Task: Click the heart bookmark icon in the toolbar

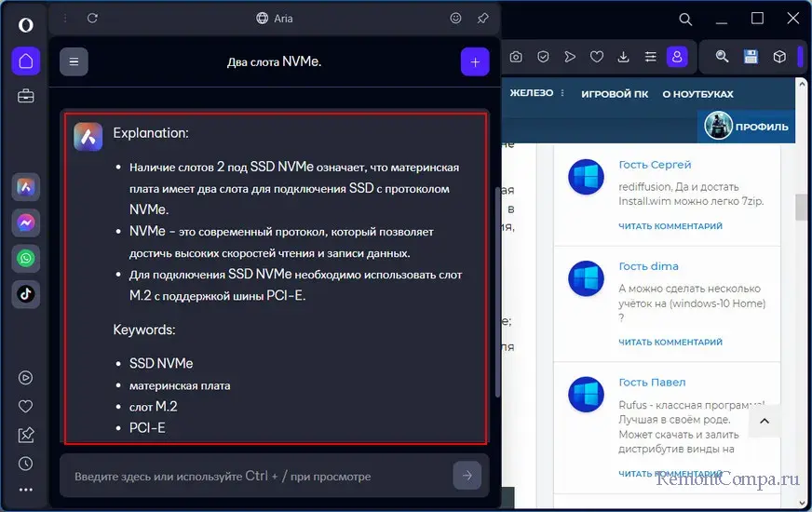Action: (597, 57)
